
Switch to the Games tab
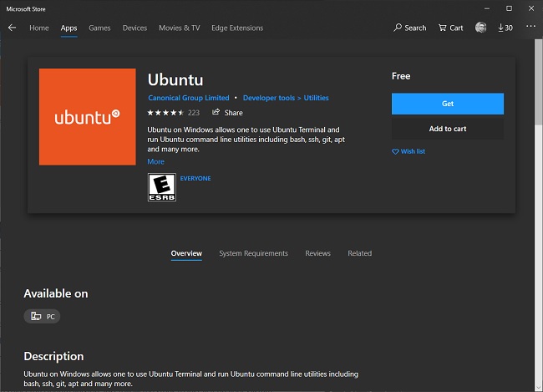[99, 28]
